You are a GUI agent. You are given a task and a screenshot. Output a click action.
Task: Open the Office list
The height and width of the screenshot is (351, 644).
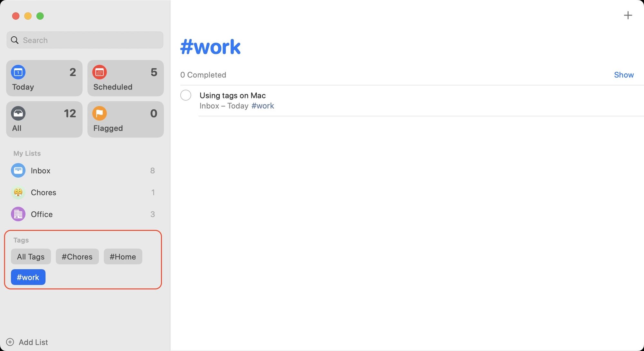(x=41, y=214)
